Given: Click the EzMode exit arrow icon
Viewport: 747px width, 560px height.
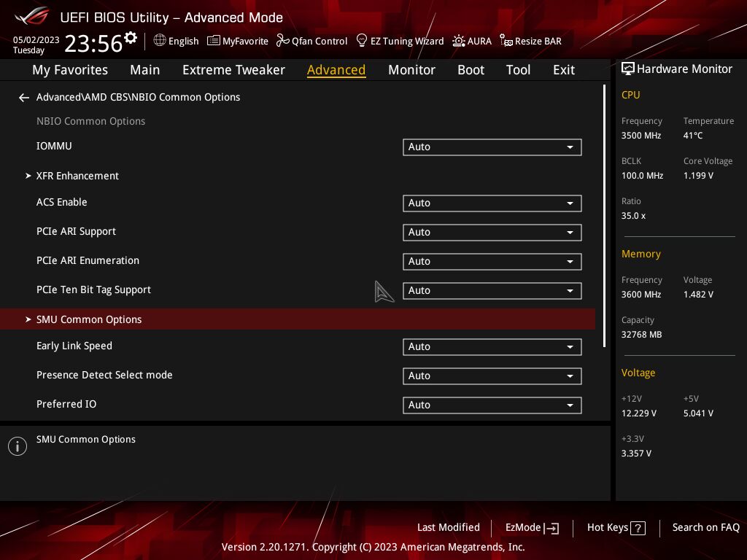Looking at the screenshot, I should [x=551, y=528].
